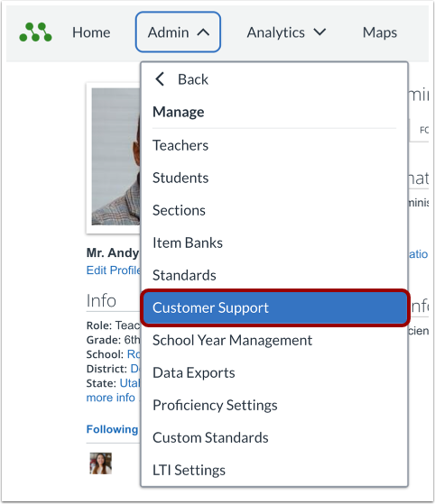Select Teachers from Manage menu

coord(274,145)
